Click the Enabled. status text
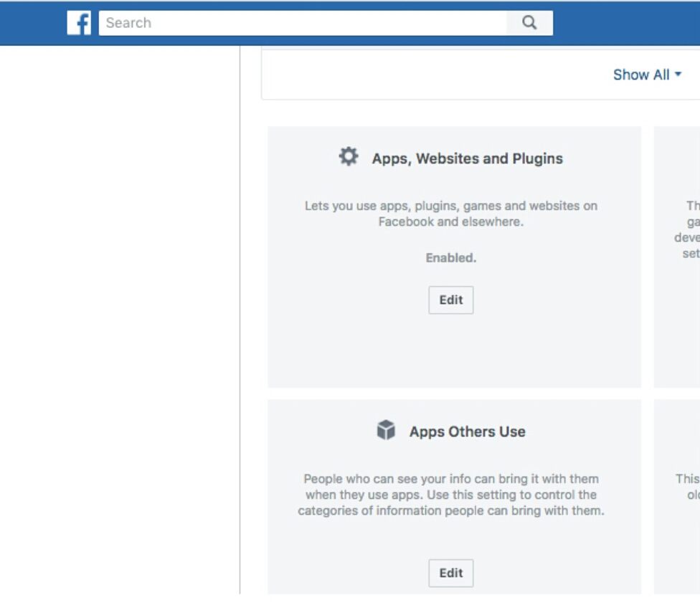This screenshot has height=615, width=700. coord(451,258)
